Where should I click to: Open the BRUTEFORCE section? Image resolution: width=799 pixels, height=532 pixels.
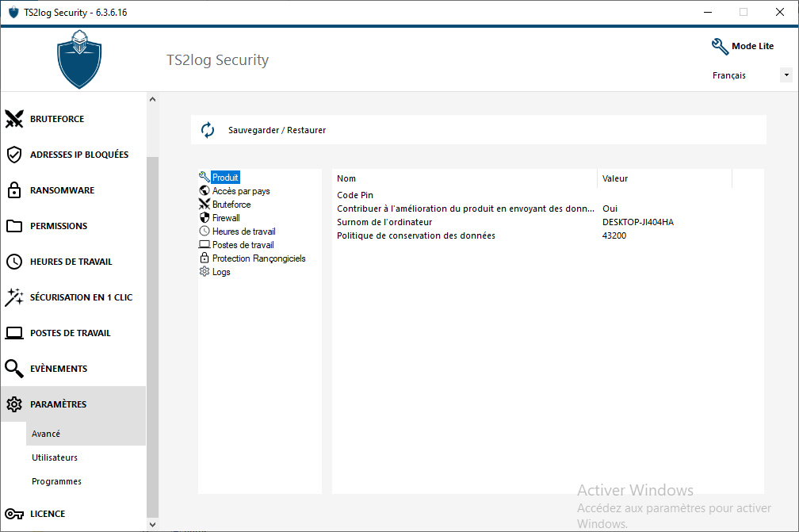click(57, 119)
